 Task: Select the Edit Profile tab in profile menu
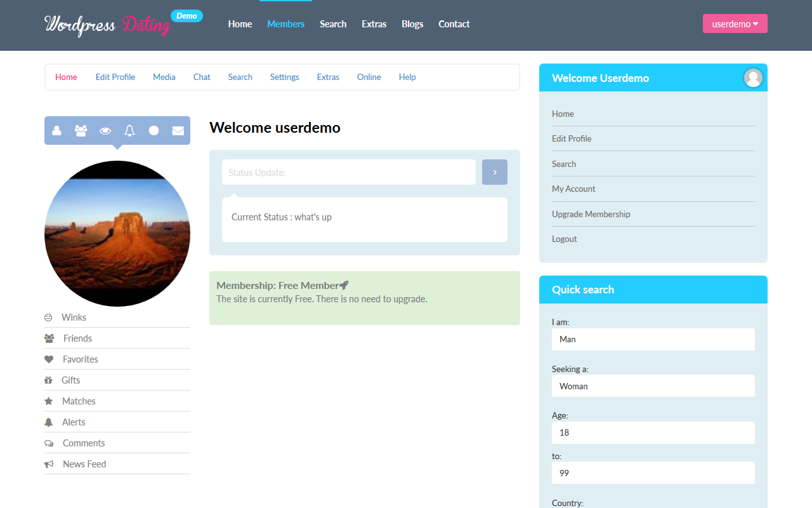click(x=115, y=77)
